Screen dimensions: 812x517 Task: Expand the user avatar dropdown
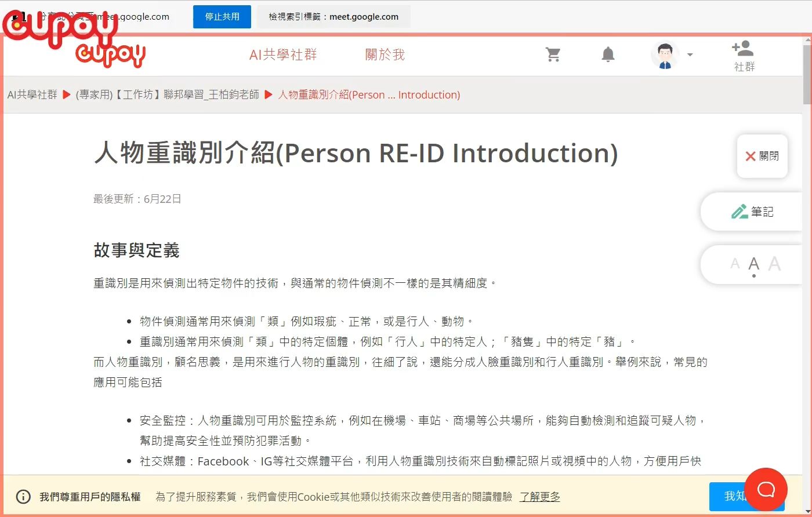pyautogui.click(x=690, y=54)
